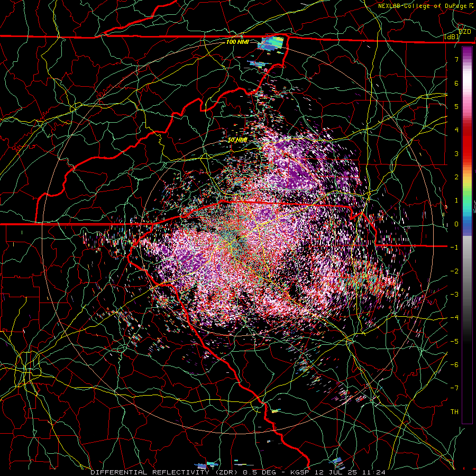The height and width of the screenshot is (476, 476).
Task: Click the scale value 7
Action: (x=456, y=59)
